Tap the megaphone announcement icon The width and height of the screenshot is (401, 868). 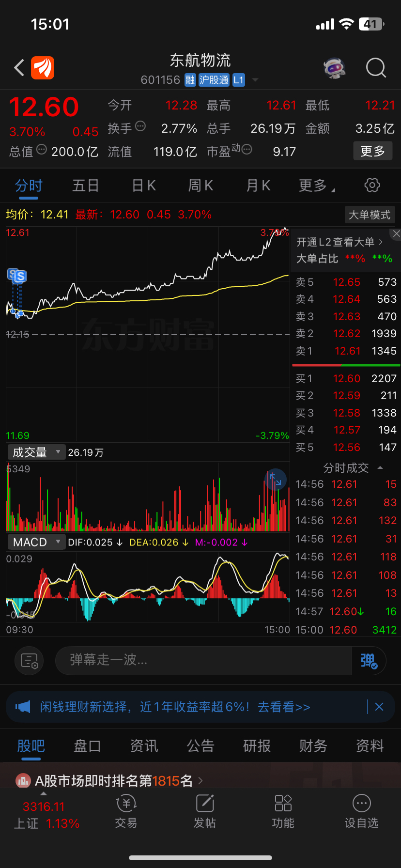[23, 707]
